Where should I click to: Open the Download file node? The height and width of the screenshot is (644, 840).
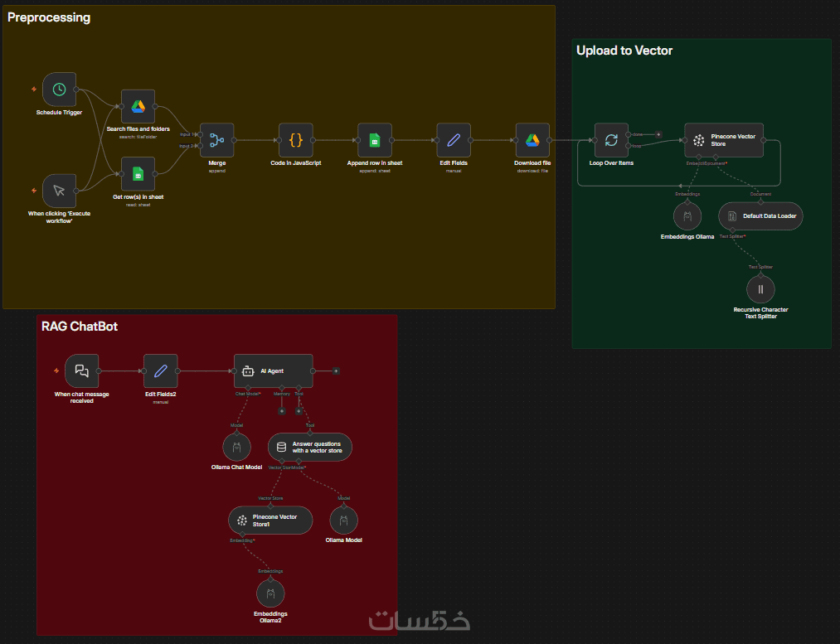pyautogui.click(x=532, y=140)
